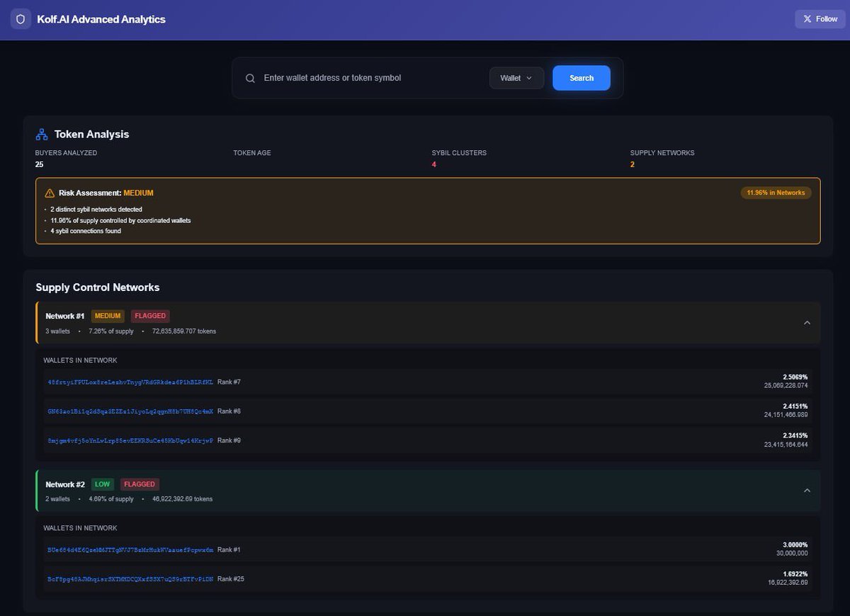Click the 72,635,859.707 tokens figure
The width and height of the screenshot is (850, 616).
(184, 331)
